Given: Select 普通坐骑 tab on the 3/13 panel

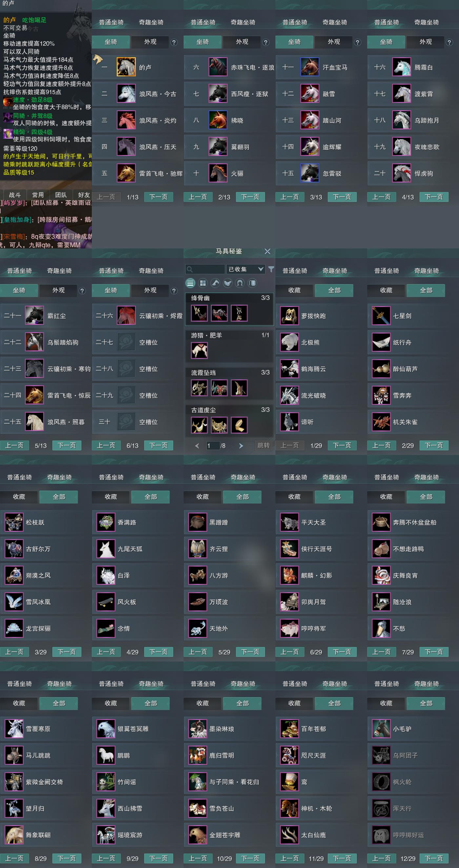Looking at the screenshot, I should (295, 22).
